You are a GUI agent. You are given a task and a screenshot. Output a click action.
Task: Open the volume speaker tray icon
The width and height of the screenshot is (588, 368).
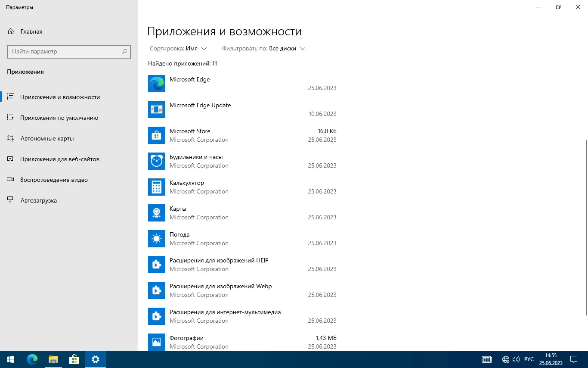(516, 359)
